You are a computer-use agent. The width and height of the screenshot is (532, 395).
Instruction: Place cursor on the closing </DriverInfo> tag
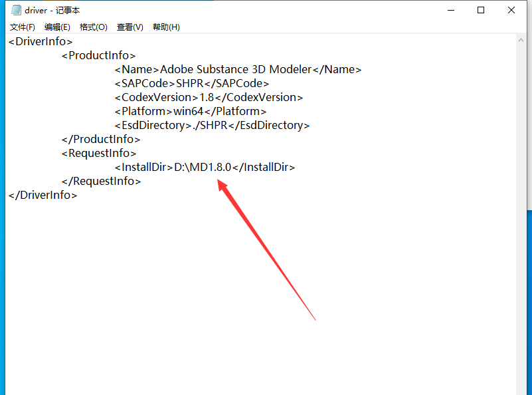[43, 196]
